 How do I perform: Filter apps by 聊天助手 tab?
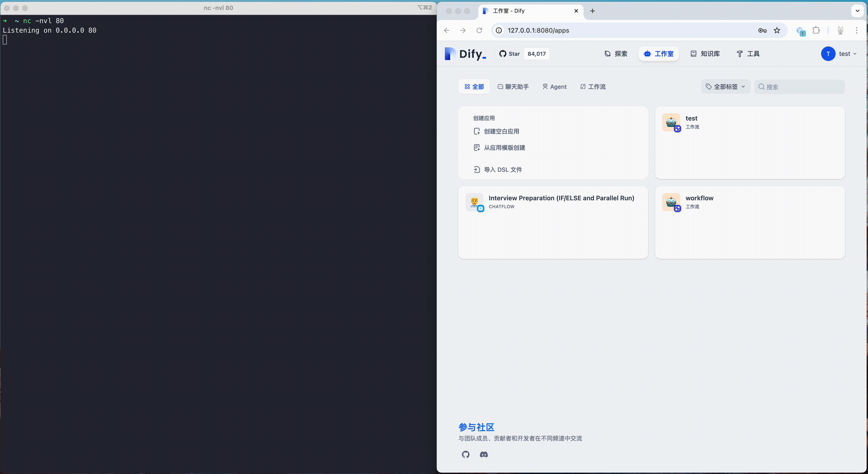(x=513, y=87)
